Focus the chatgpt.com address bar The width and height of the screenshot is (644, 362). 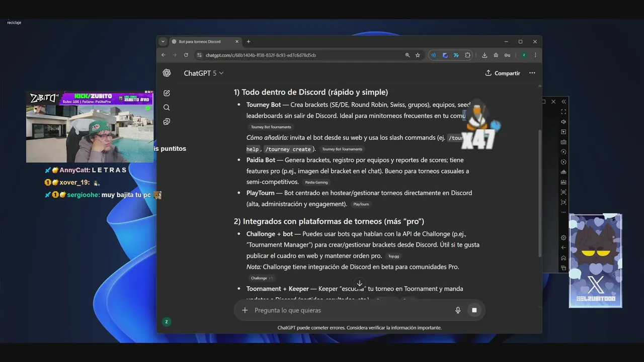[x=302, y=55]
